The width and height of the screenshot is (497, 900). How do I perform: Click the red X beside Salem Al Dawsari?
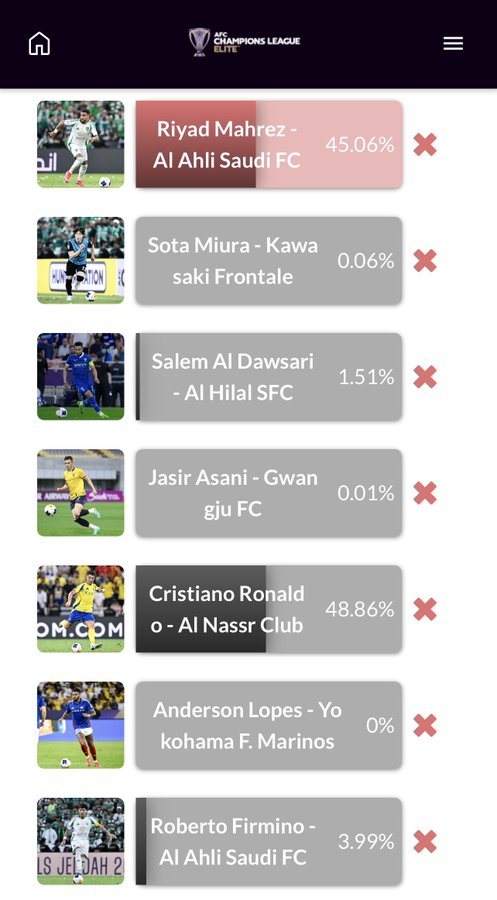tap(425, 377)
